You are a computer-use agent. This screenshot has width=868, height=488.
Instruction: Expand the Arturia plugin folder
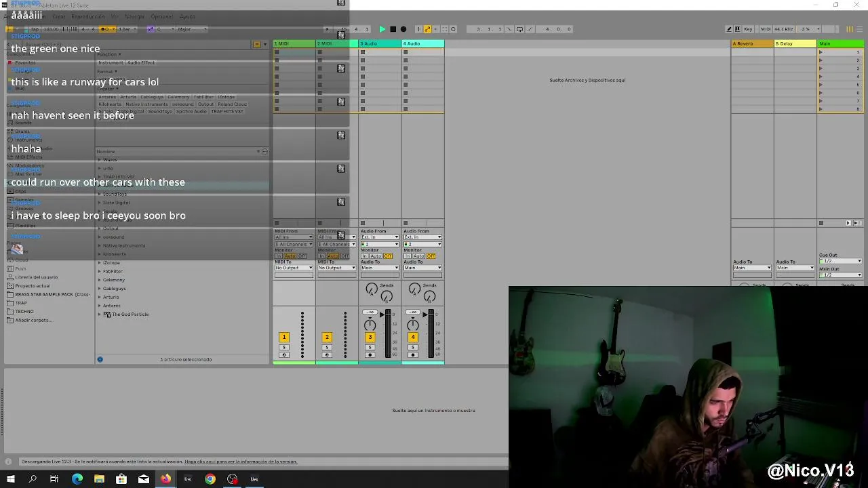click(100, 297)
